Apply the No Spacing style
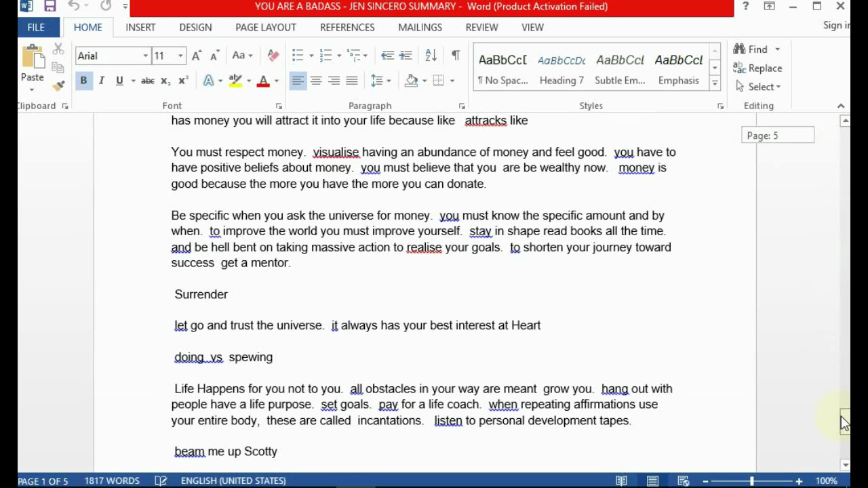The width and height of the screenshot is (868, 488). [x=502, y=69]
